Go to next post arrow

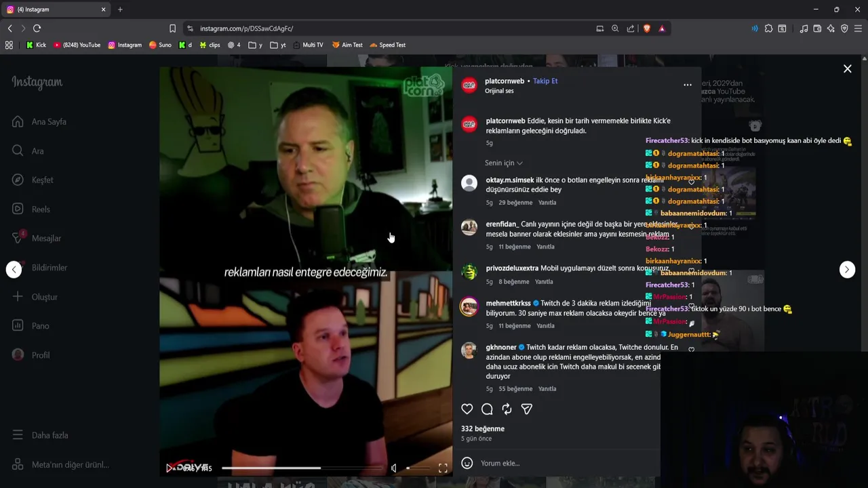[847, 270]
